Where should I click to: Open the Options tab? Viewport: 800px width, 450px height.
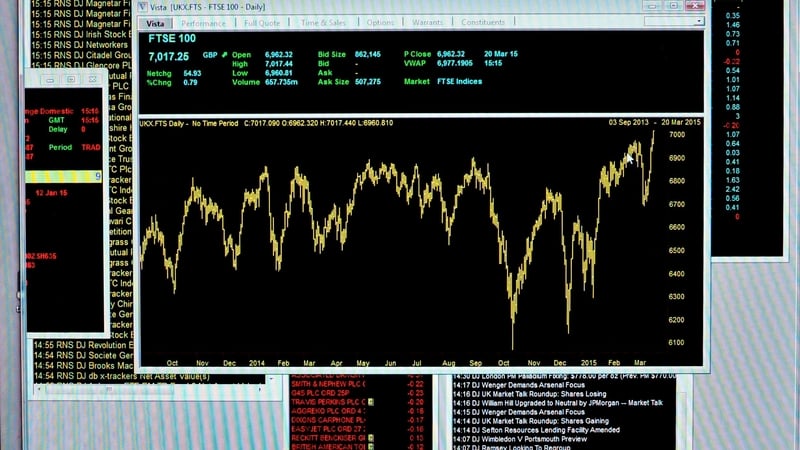pyautogui.click(x=380, y=22)
